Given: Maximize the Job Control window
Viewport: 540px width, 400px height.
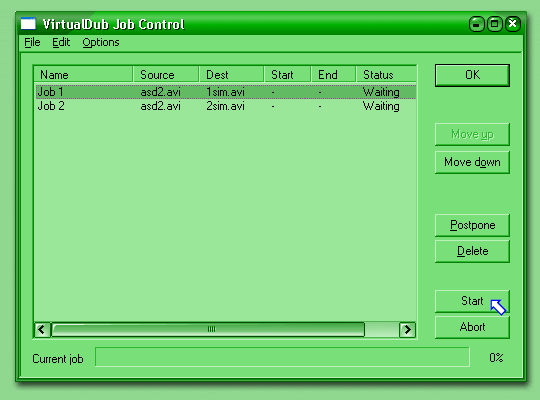Looking at the screenshot, I should [495, 24].
